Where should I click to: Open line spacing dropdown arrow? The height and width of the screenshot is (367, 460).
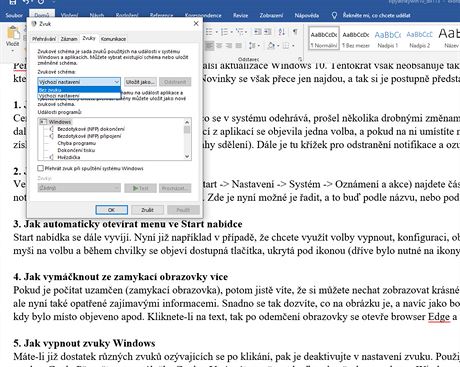click(258, 45)
